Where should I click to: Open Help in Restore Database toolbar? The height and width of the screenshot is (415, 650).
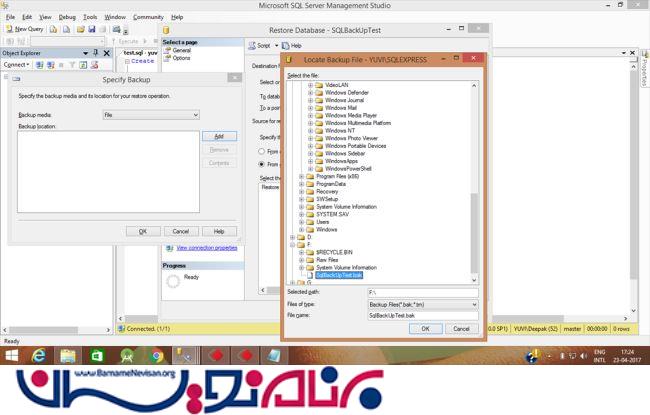(292, 45)
